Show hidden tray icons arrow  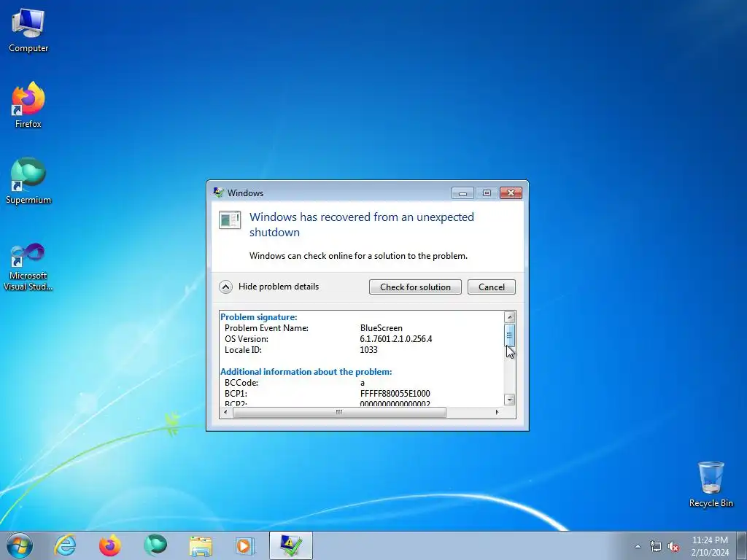tap(638, 546)
